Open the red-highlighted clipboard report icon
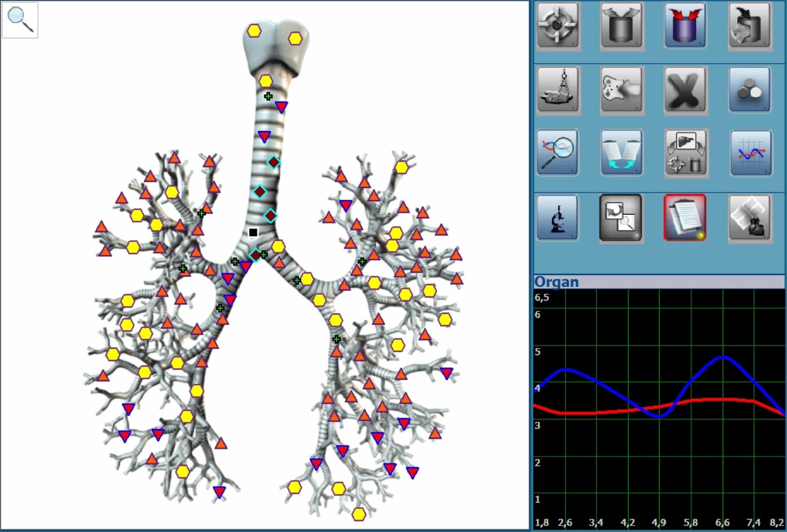 pos(685,218)
